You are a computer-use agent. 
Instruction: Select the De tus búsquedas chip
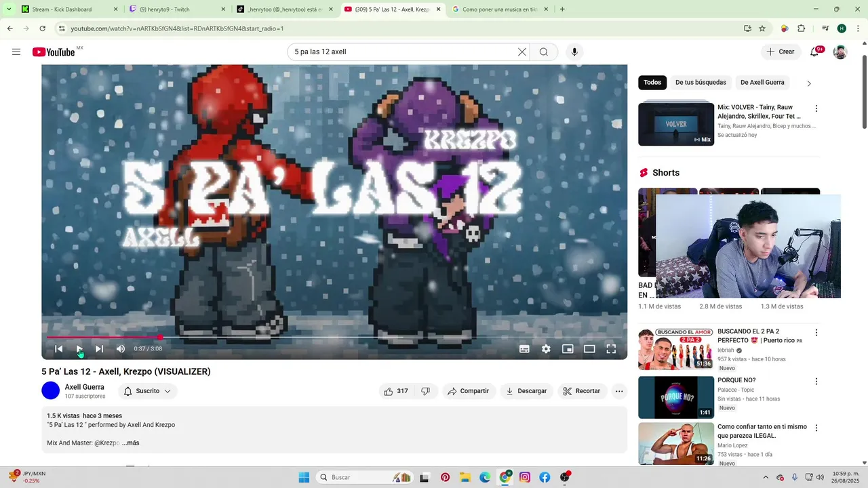[701, 83]
